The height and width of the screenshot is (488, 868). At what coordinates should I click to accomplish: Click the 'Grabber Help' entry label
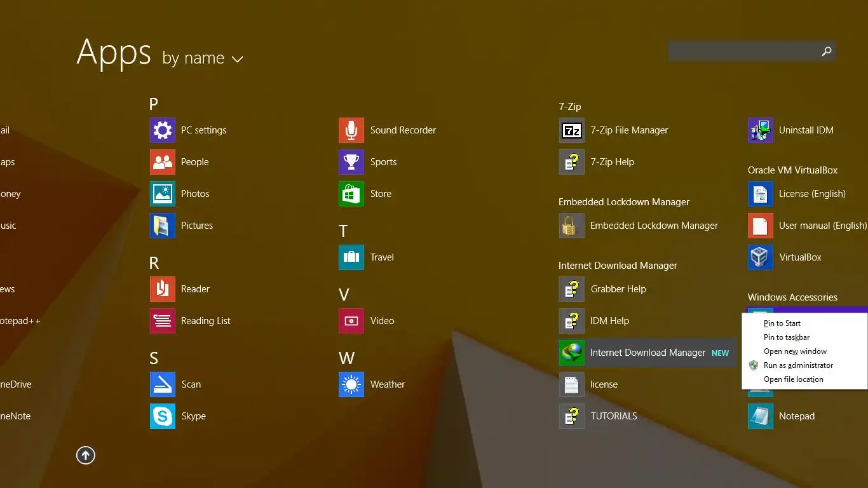(618, 289)
